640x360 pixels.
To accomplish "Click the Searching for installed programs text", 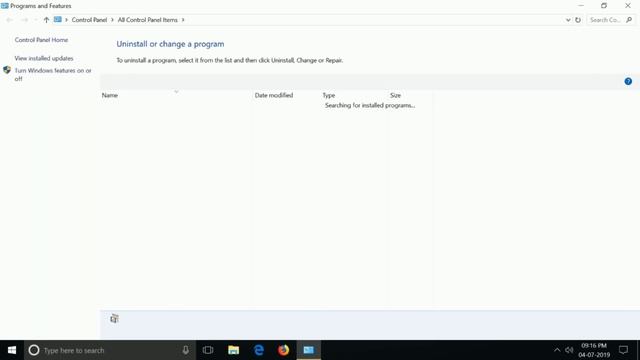I will coord(370,105).
